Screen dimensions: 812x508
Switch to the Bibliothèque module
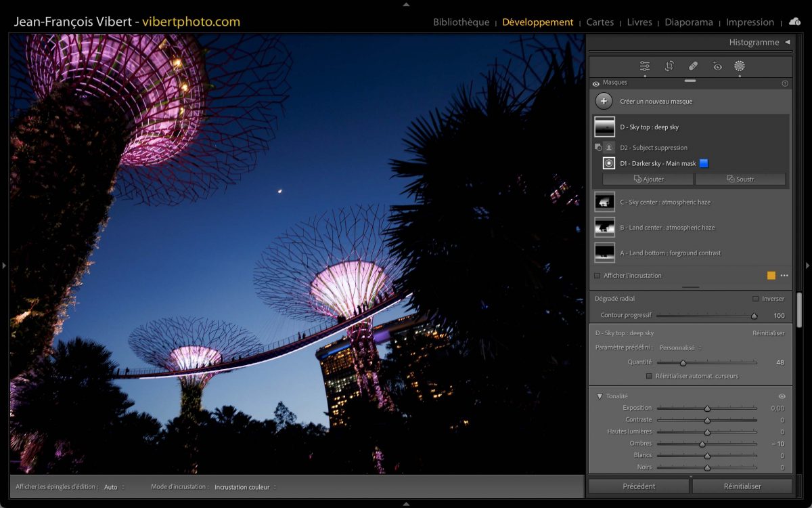pyautogui.click(x=461, y=22)
